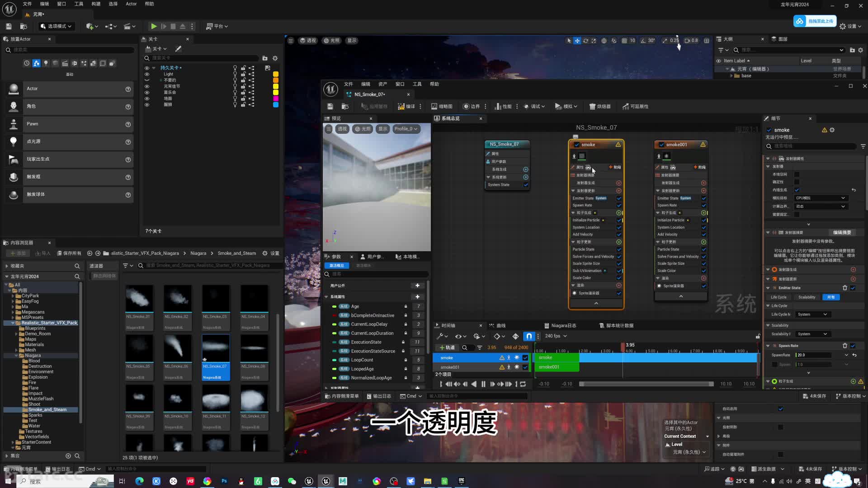Toggle loop playback in the Niagara timeline
868x488 pixels.
coord(523,384)
